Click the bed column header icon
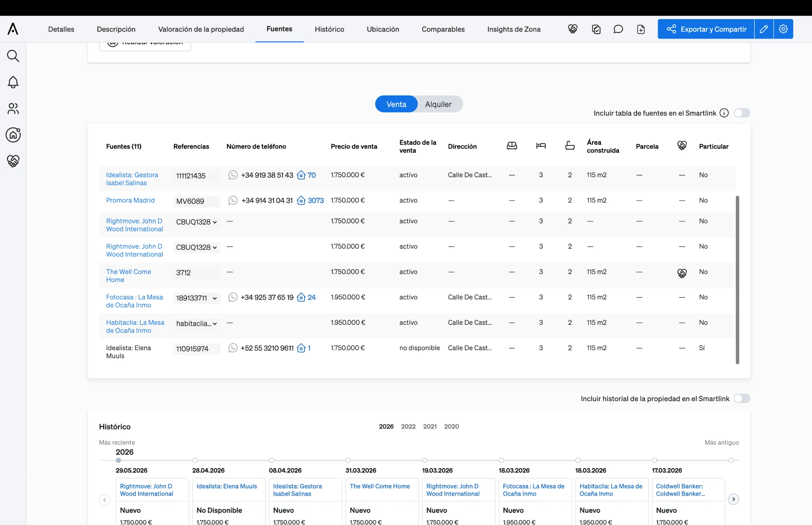Viewport: 812px width, 525px height. click(x=541, y=146)
